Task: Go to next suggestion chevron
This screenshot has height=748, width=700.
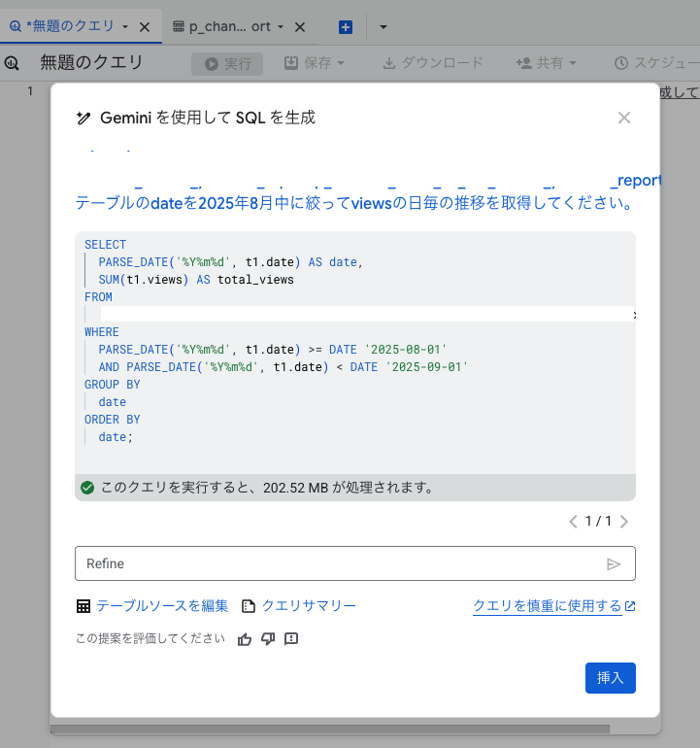Action: coord(623,522)
